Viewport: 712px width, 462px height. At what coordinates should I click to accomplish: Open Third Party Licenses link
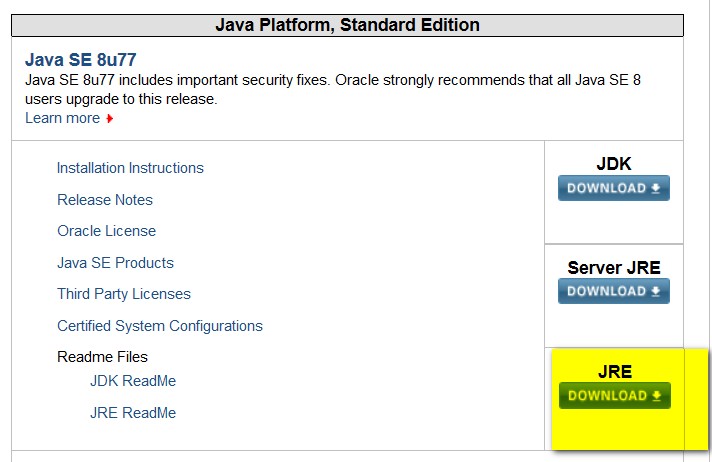pyautogui.click(x=124, y=294)
